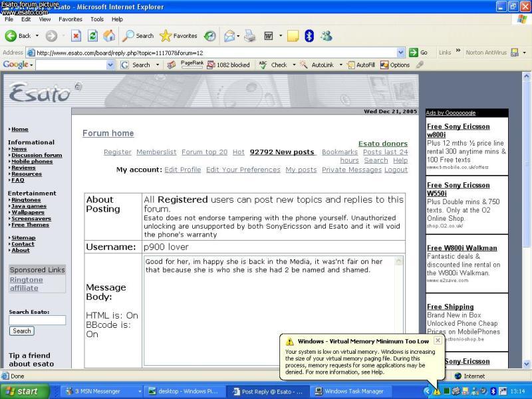Click the page scrollbar down arrow
The height and width of the screenshot is (399, 532).
(526, 364)
